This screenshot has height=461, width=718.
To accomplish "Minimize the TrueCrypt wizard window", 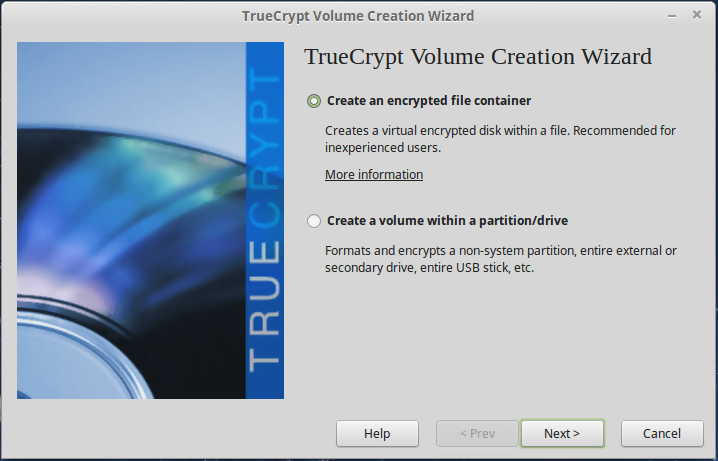I will point(672,16).
